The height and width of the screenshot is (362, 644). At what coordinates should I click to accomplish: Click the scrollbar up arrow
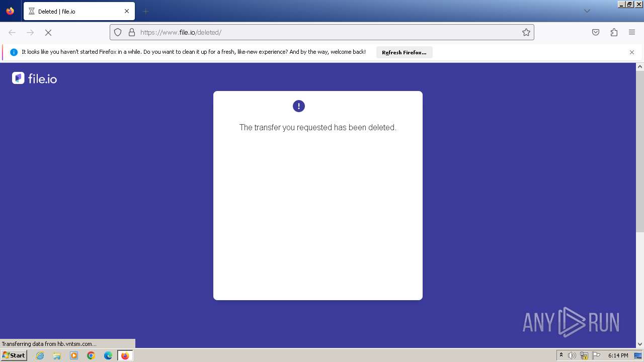point(640,66)
